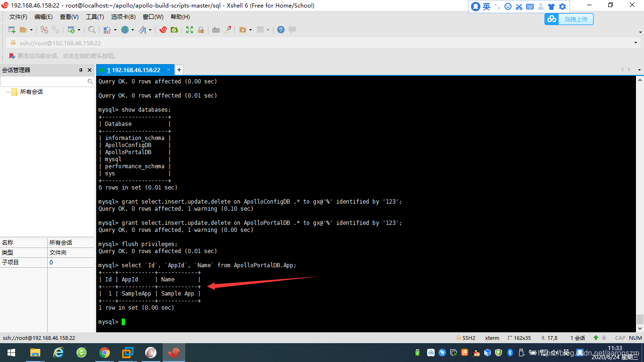Expand the color scheme dropdown arrow
The height and width of the screenshot is (362, 644).
point(115,30)
